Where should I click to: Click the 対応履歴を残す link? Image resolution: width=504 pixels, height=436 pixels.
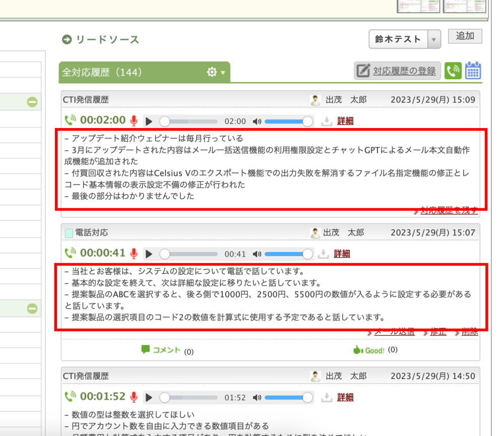click(449, 211)
